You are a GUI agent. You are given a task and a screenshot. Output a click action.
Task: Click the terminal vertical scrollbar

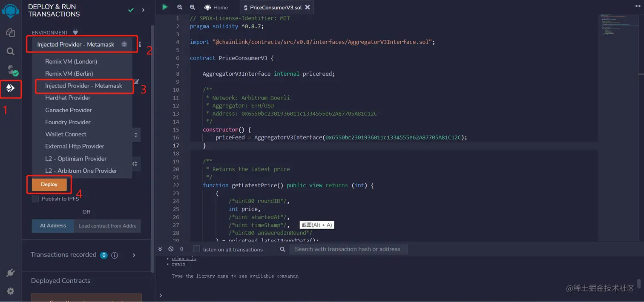[x=639, y=284]
